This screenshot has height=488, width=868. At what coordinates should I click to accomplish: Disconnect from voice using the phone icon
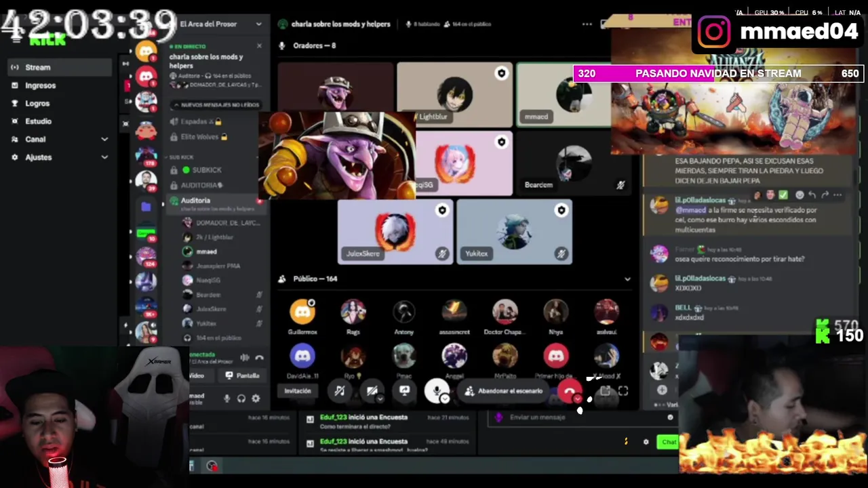click(x=259, y=357)
